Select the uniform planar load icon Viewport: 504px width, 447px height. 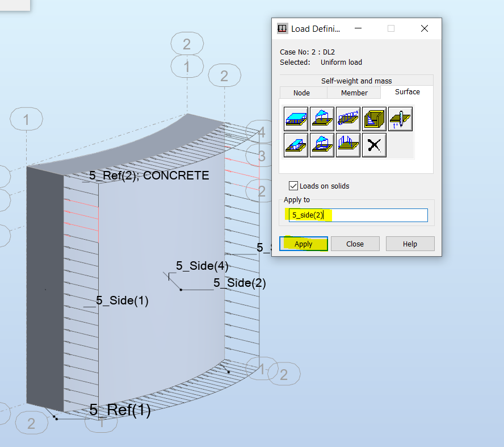296,119
